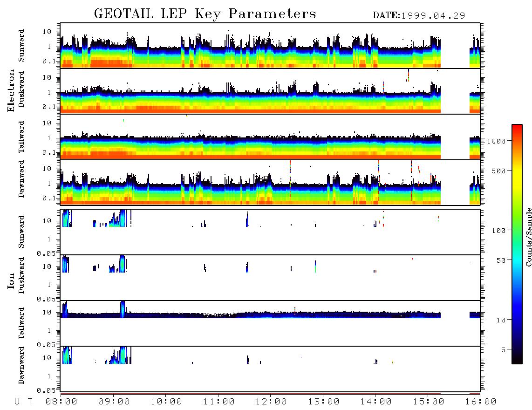Select the DATE:1999.04.29 label

[419, 16]
